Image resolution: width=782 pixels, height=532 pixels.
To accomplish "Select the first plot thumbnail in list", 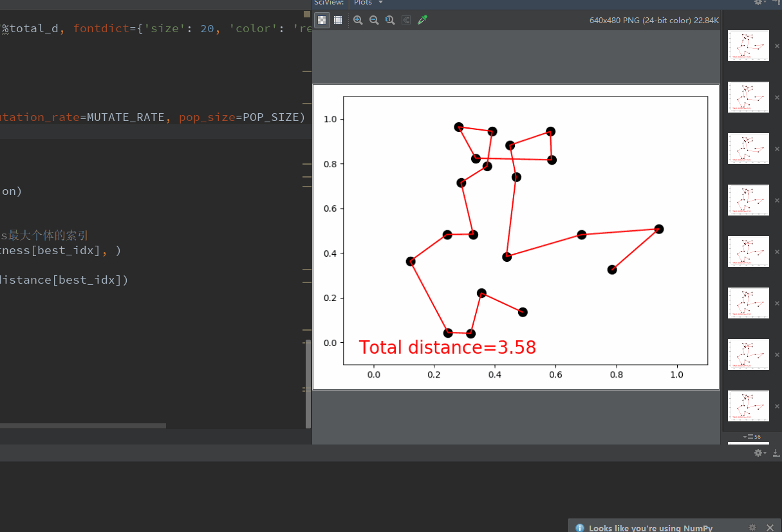I will [748, 46].
